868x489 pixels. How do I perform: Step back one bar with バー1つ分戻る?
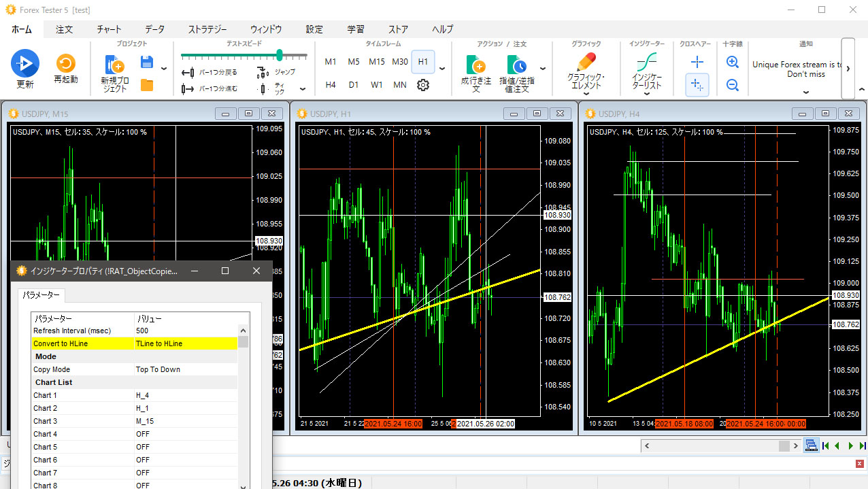point(210,72)
